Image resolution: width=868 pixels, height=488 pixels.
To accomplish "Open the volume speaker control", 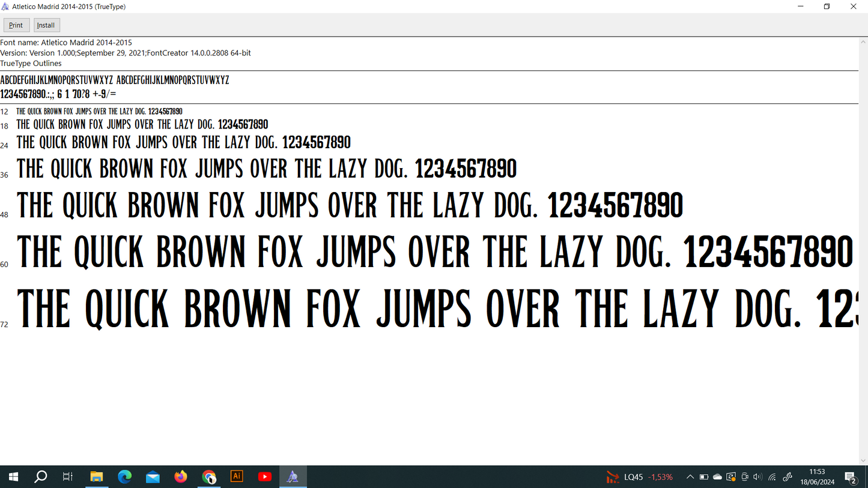I will [x=757, y=477].
